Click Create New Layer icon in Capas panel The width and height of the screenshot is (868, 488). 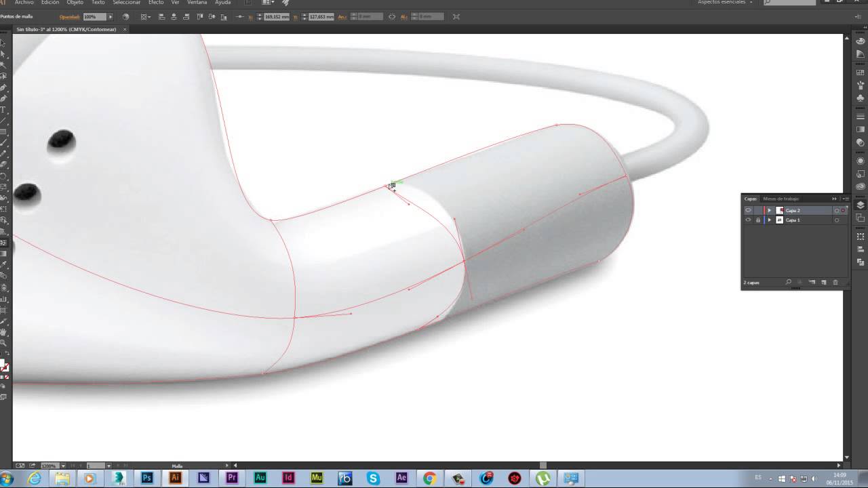click(x=824, y=282)
